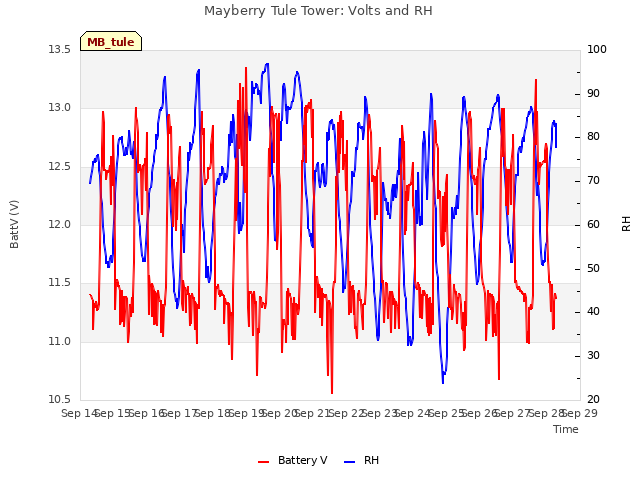Image resolution: width=640 pixels, height=480 pixels.
Task: Click the 60 right axis tick label
Action: [x=593, y=224]
